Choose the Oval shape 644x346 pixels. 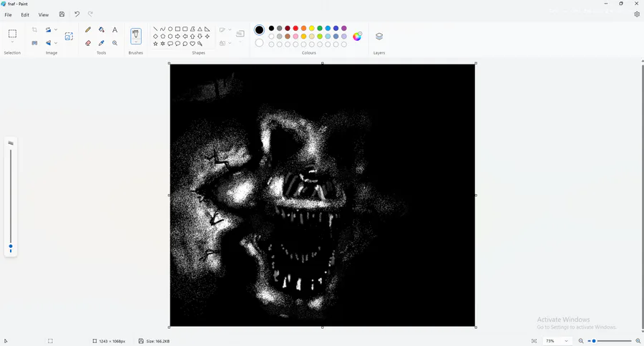170,29
